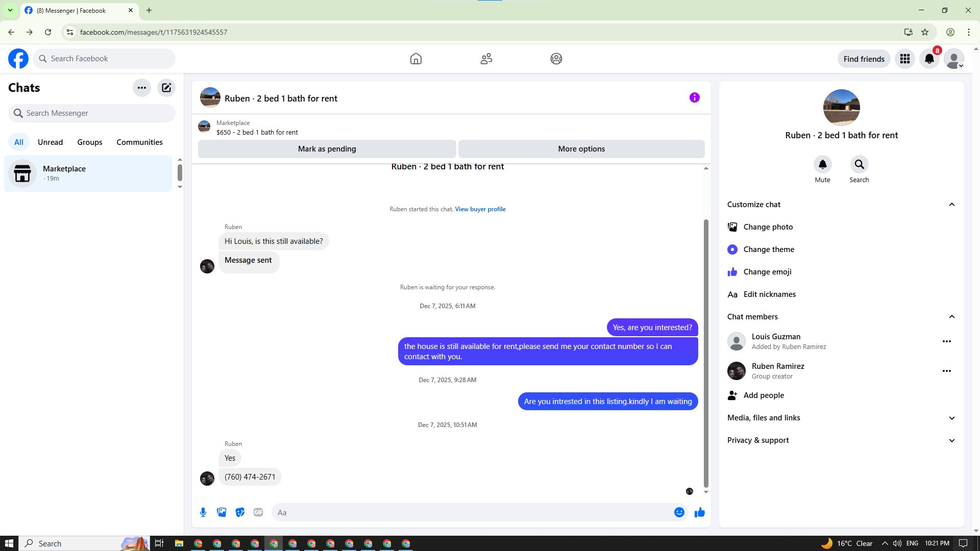Open Change theme color option
This screenshot has height=551, width=980.
coord(768,249)
